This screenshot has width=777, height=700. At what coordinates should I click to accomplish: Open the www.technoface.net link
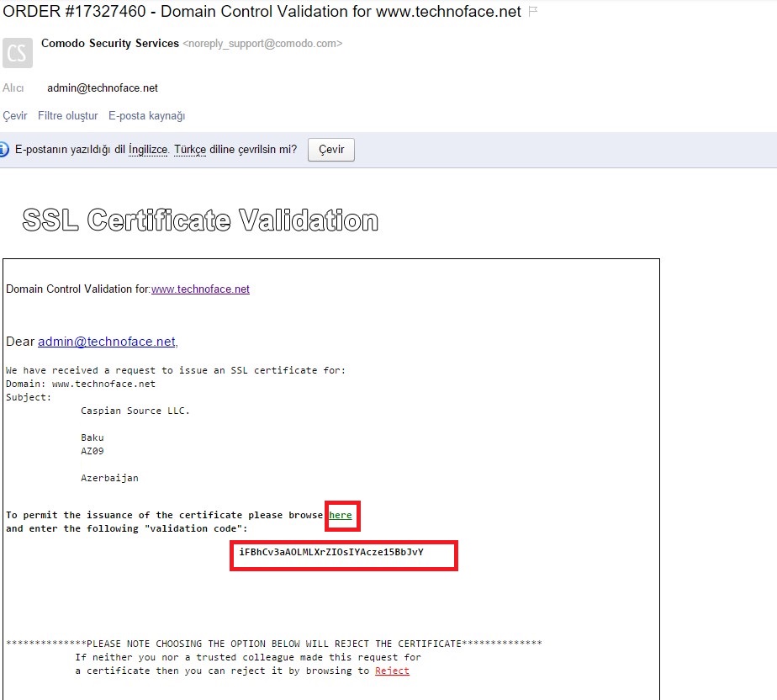click(200, 289)
